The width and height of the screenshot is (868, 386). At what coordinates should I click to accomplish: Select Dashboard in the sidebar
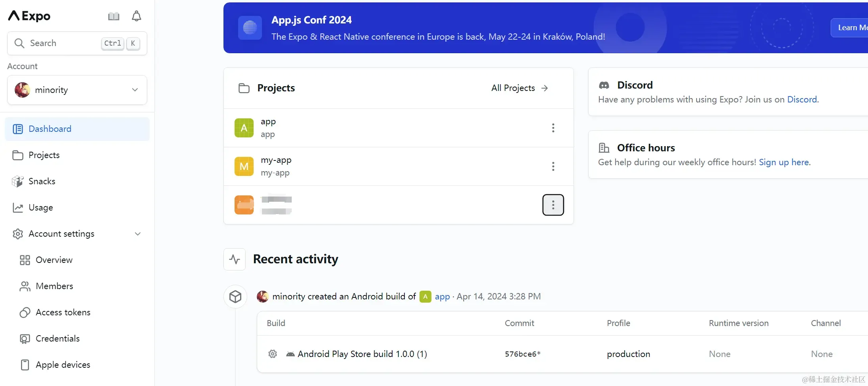[x=77, y=129]
